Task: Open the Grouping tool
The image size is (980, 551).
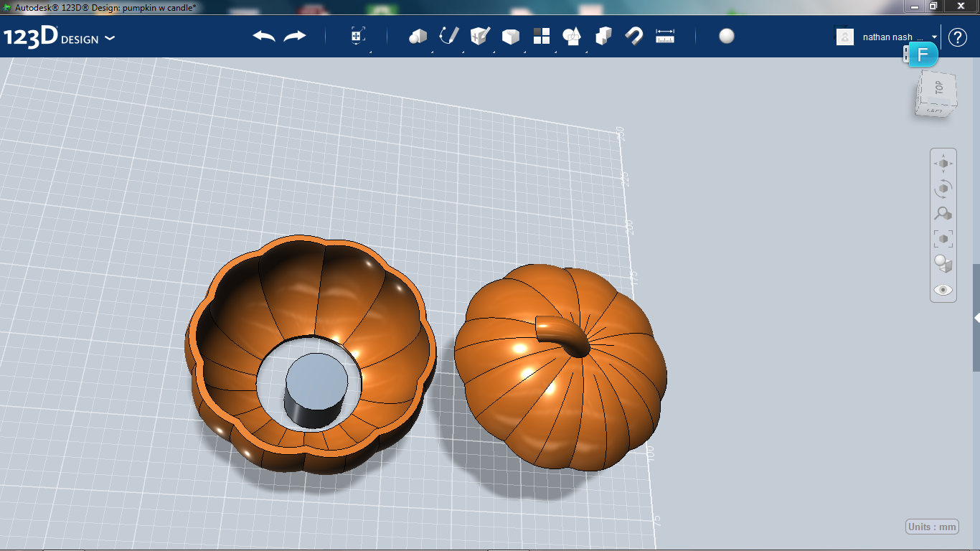Action: 572,37
